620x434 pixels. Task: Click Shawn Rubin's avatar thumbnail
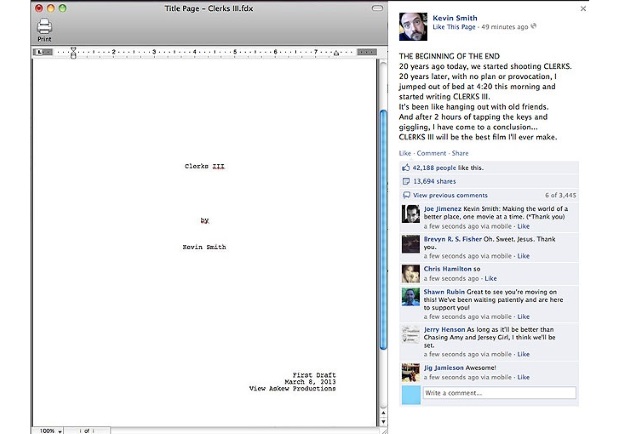[x=411, y=297]
